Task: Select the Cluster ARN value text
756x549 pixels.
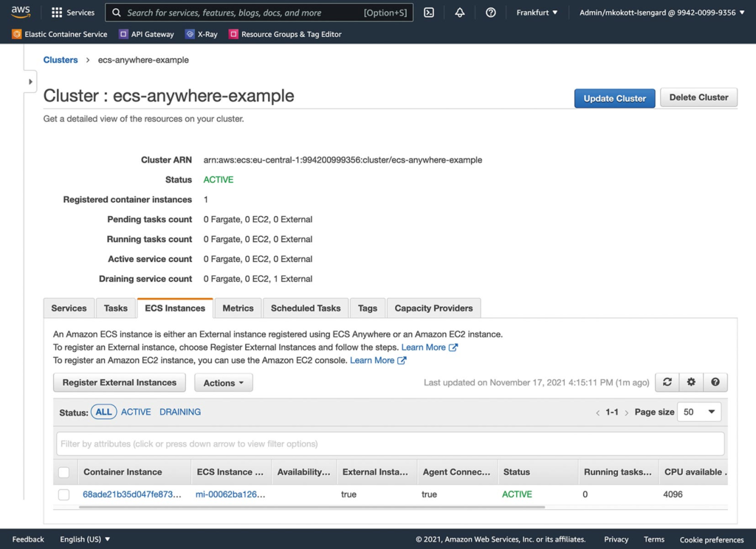Action: tap(343, 159)
